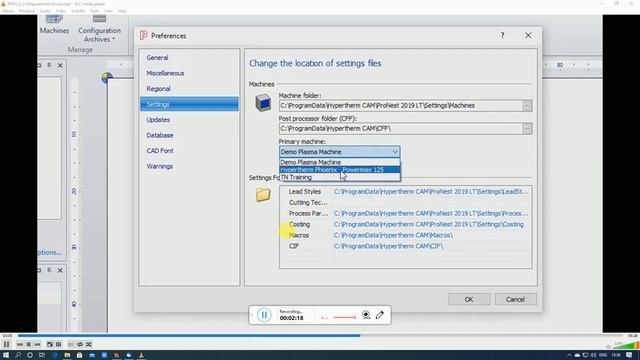The image size is (640, 360).
Task: Close the upper left docked panel
Action: [x=60, y=65]
